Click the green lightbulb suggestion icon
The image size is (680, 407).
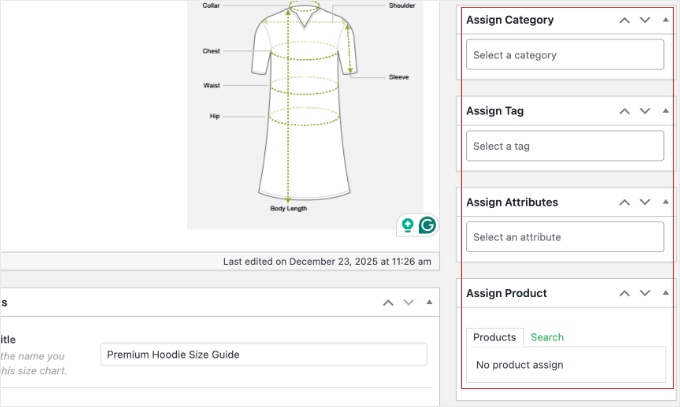407,226
